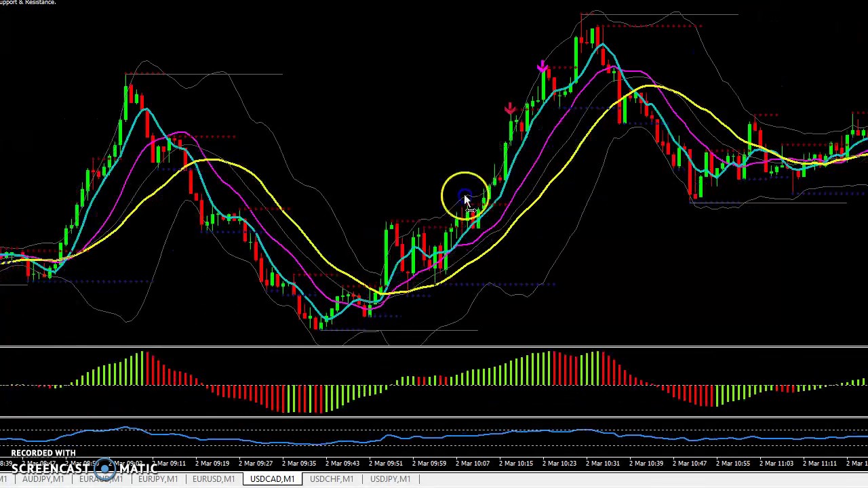
Task: Click the 2 Mar 10:31 time label
Action: [x=602, y=464]
